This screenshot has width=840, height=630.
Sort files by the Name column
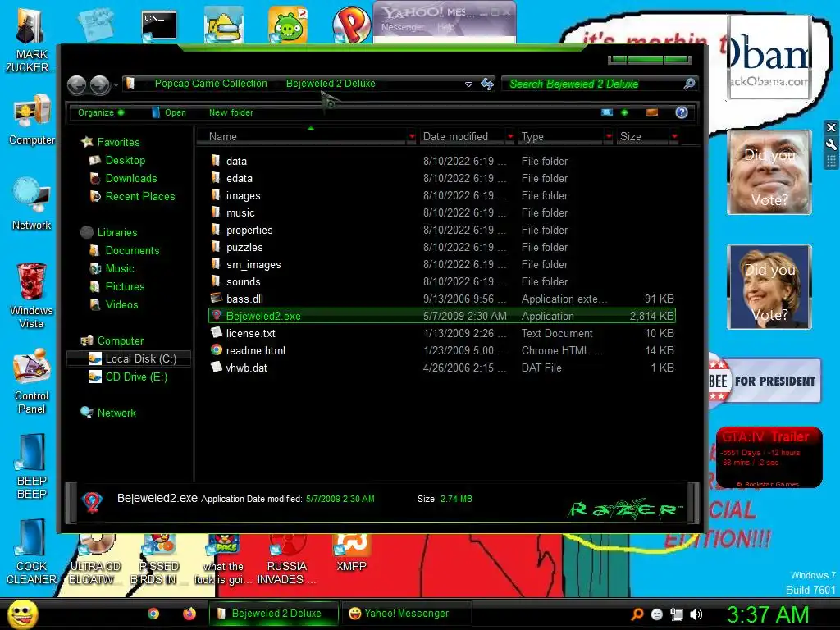pos(303,137)
